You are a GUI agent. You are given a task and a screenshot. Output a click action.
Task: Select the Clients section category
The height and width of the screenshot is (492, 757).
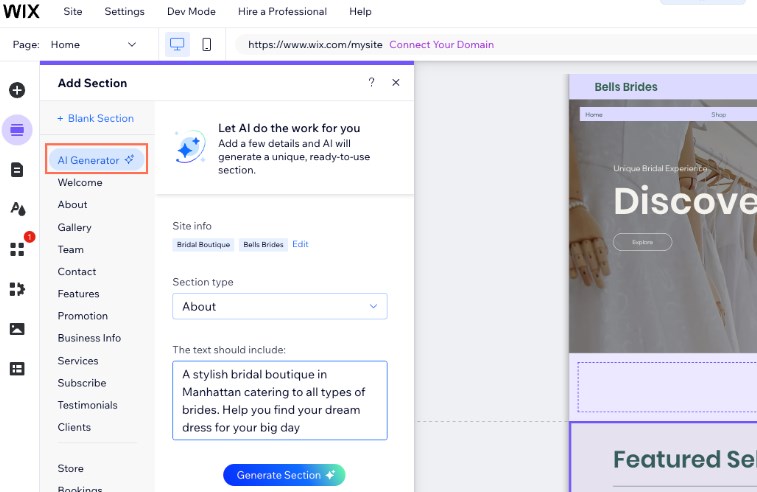click(74, 427)
